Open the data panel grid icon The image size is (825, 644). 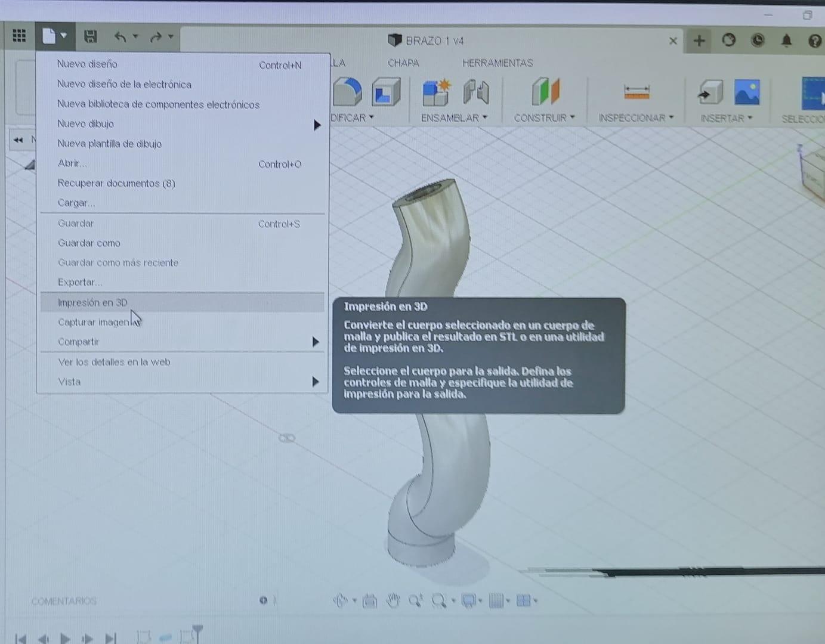click(19, 36)
